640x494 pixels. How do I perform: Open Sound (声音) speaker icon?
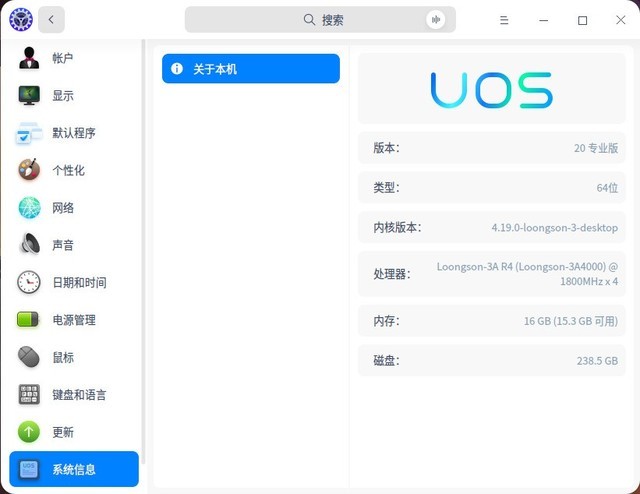click(29, 245)
